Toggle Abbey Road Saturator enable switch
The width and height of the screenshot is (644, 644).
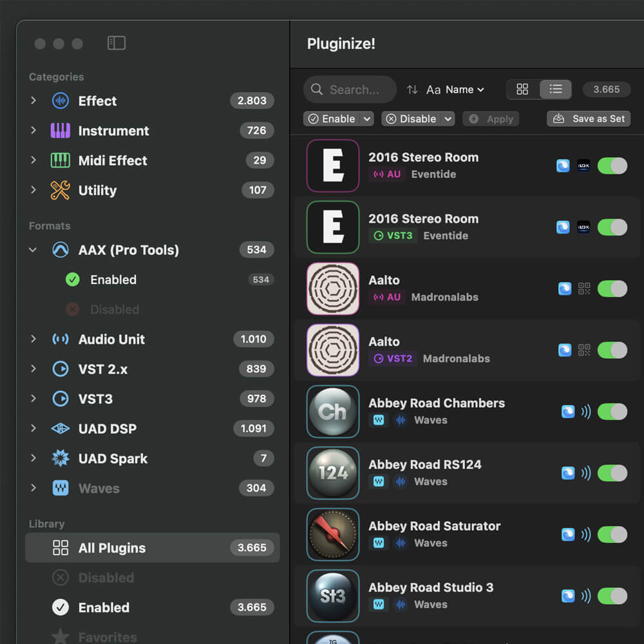click(x=612, y=535)
